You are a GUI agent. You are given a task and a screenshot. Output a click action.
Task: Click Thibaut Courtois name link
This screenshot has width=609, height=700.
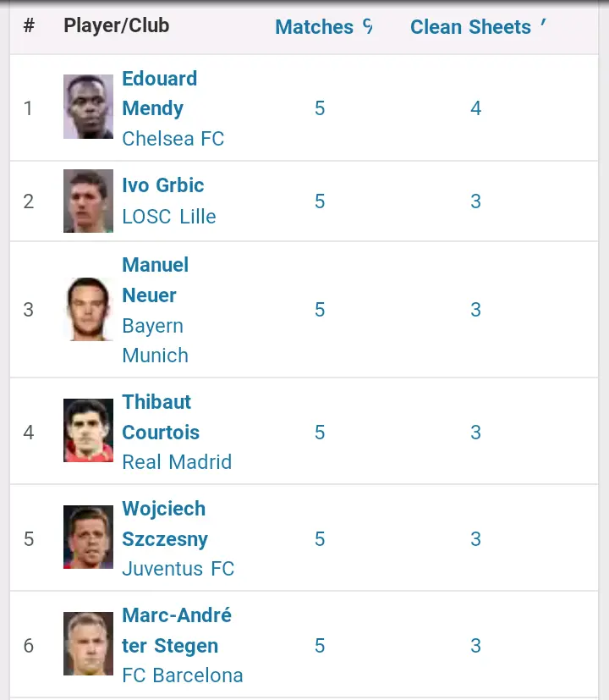point(160,417)
